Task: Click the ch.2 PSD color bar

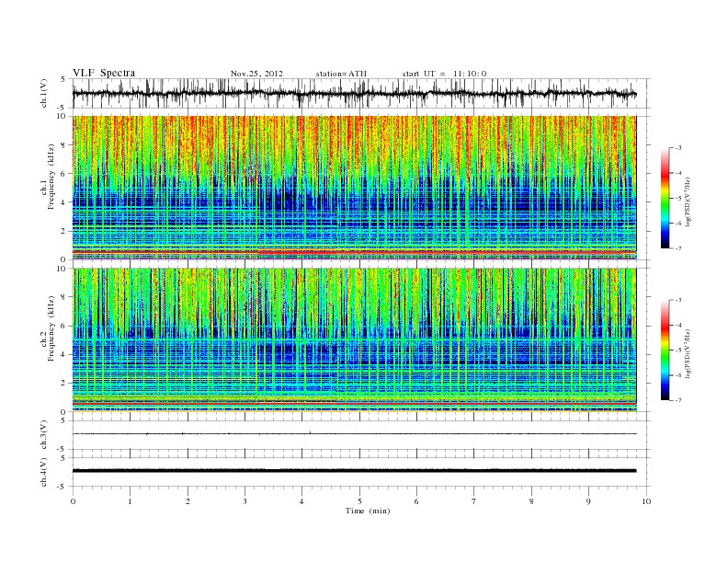Action: tap(665, 350)
